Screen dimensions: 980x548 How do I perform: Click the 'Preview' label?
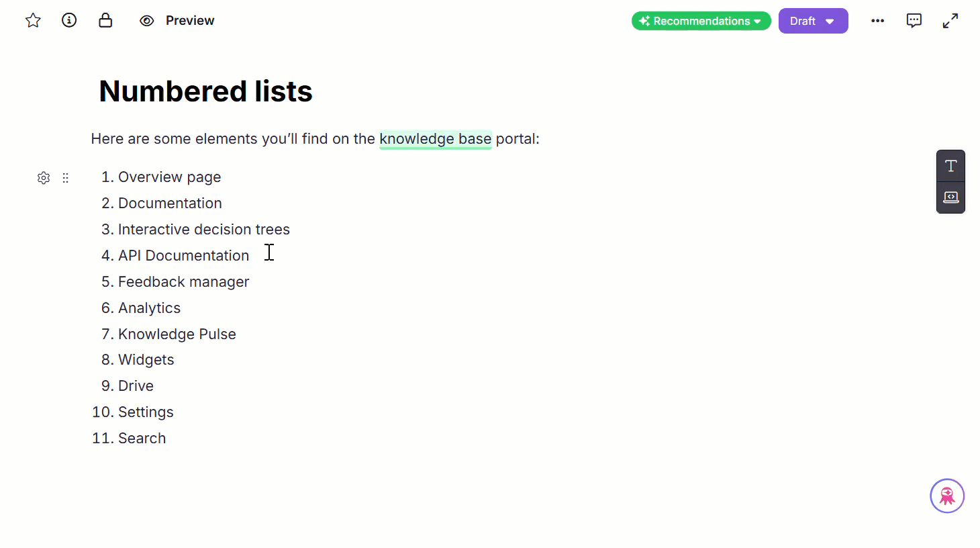pos(190,21)
